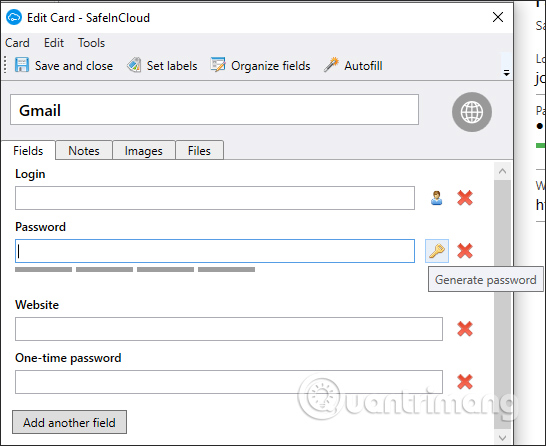Delete the Login field with red X

465,198
